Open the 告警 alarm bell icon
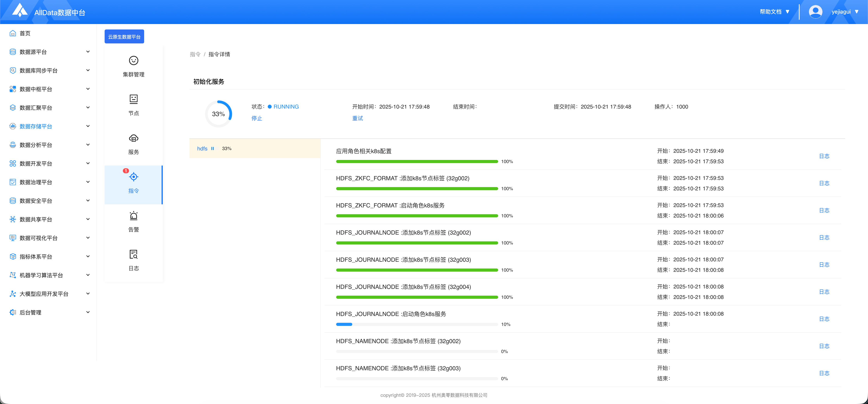Image resolution: width=868 pixels, height=404 pixels. tap(133, 216)
